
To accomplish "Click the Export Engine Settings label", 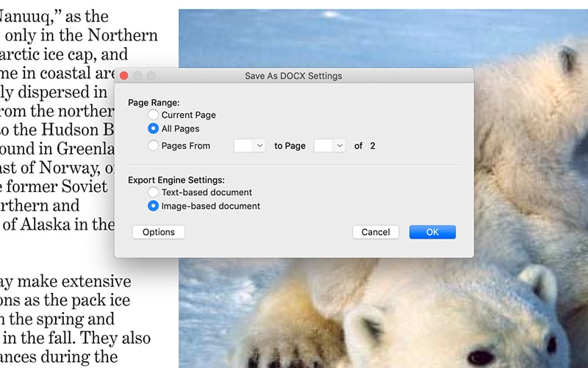I will (176, 180).
